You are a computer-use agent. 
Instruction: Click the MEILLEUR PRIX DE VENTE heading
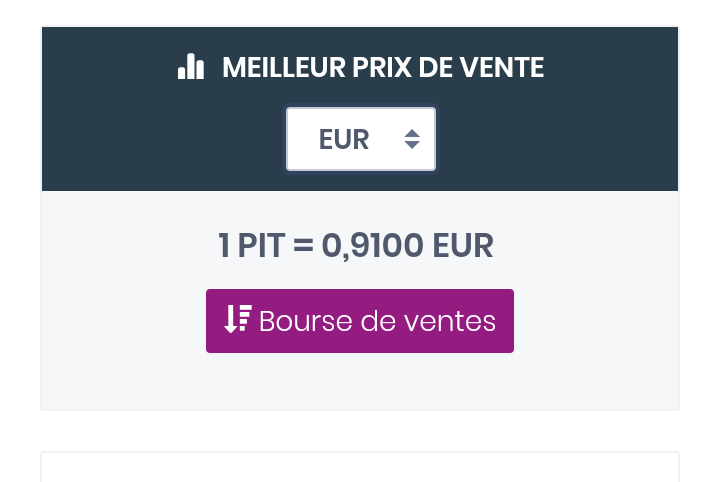click(x=383, y=67)
